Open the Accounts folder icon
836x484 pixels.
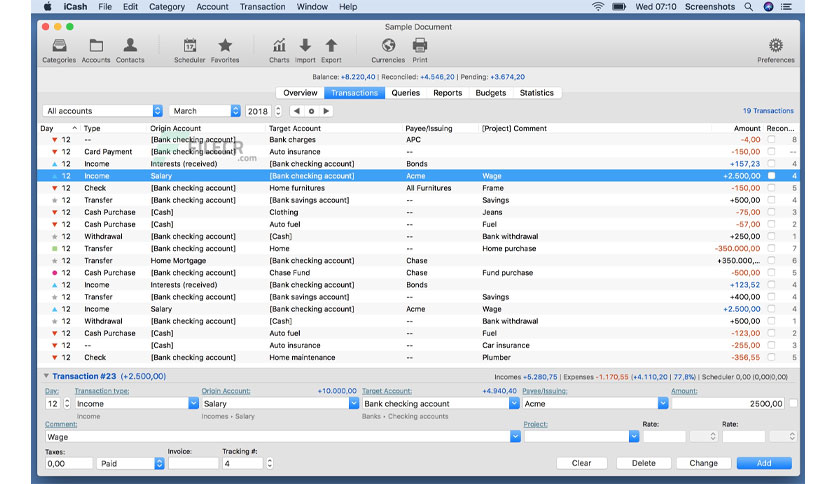tap(96, 46)
